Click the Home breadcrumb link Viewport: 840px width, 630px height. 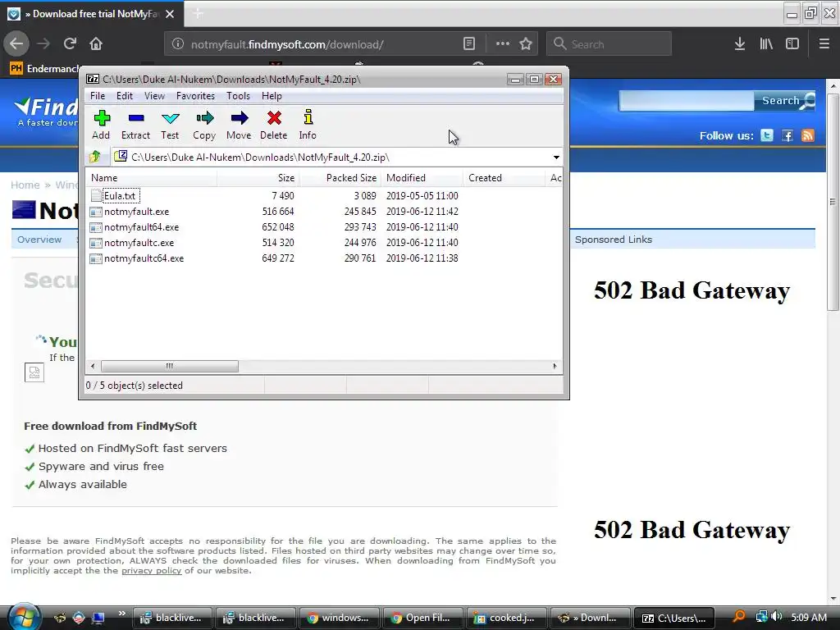[25, 185]
